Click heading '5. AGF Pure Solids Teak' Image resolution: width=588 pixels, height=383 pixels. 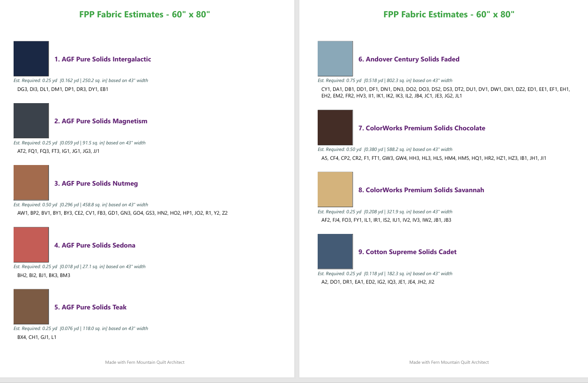tap(90, 307)
